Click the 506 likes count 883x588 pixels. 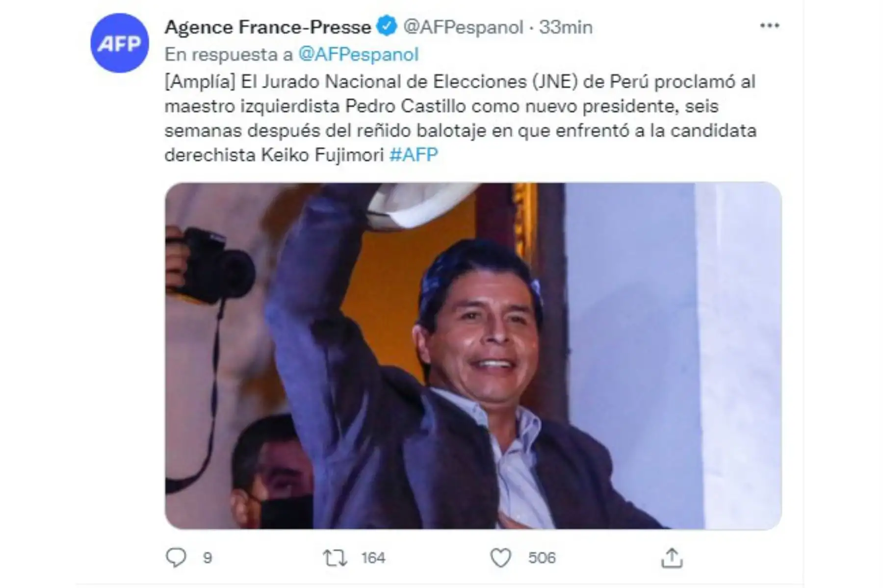click(542, 558)
